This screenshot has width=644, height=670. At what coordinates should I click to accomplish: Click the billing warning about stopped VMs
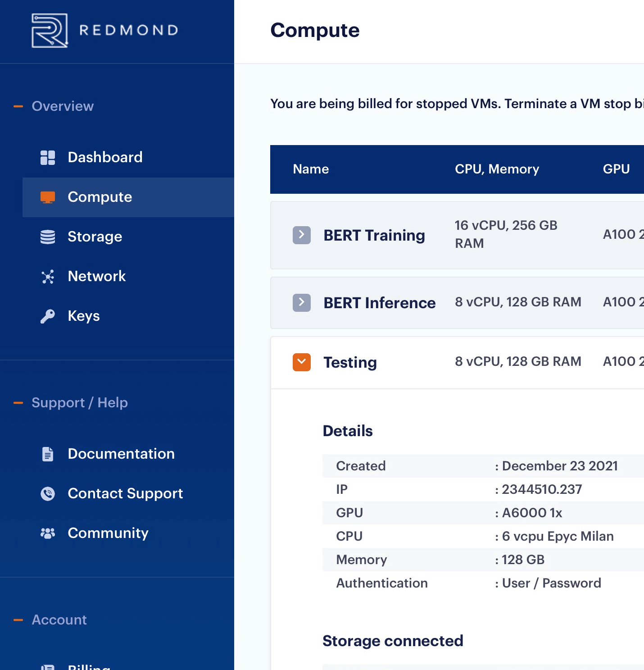(457, 104)
